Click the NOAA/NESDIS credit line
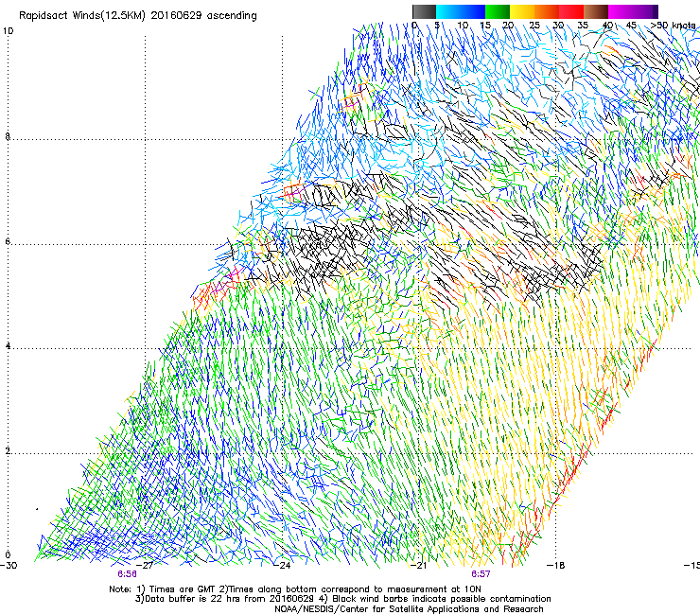The height and width of the screenshot is (615, 700). pyautogui.click(x=409, y=609)
